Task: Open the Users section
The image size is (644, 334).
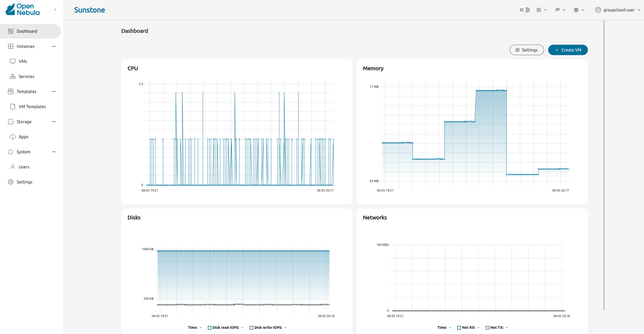Action: (24, 167)
